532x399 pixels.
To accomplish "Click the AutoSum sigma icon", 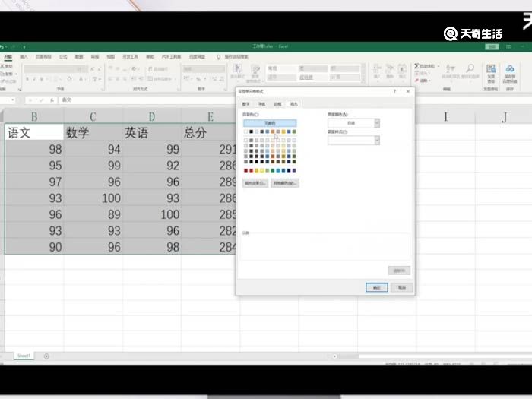I will [x=417, y=67].
